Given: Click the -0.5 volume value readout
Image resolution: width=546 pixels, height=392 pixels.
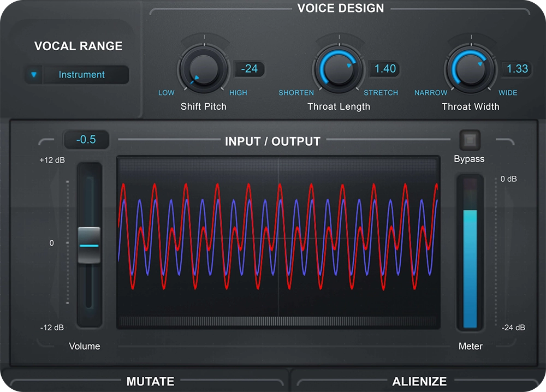Looking at the screenshot, I should tap(86, 140).
